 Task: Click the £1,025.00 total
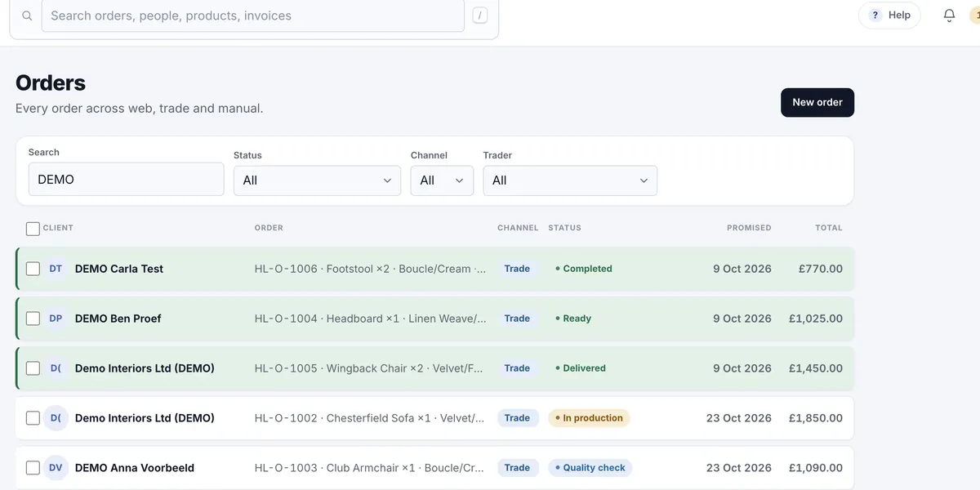point(816,318)
